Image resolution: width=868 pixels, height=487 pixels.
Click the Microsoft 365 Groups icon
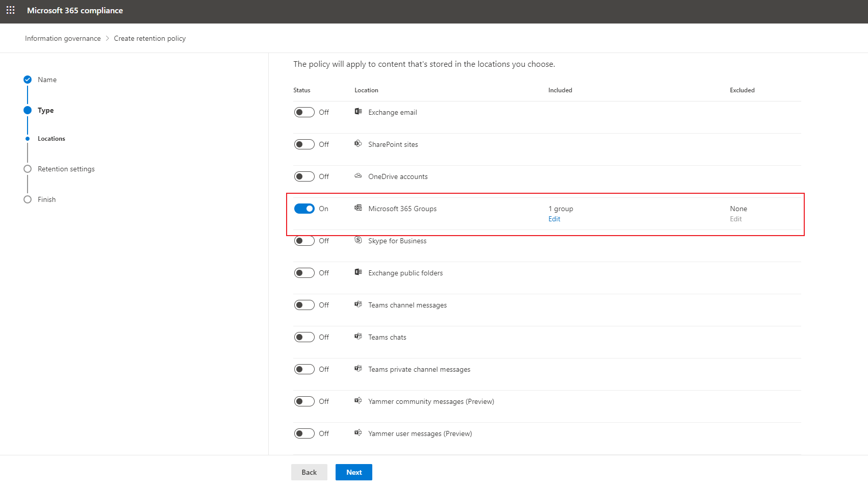pyautogui.click(x=359, y=208)
